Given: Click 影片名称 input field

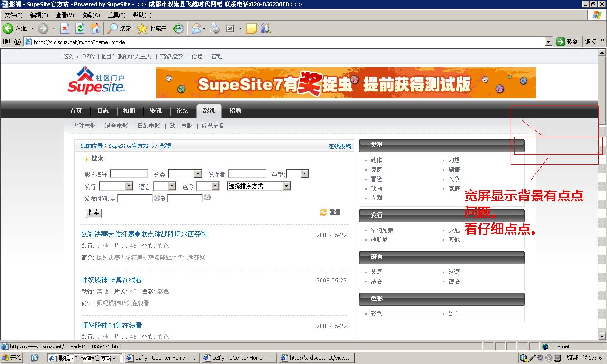Looking at the screenshot, I should click(129, 174).
